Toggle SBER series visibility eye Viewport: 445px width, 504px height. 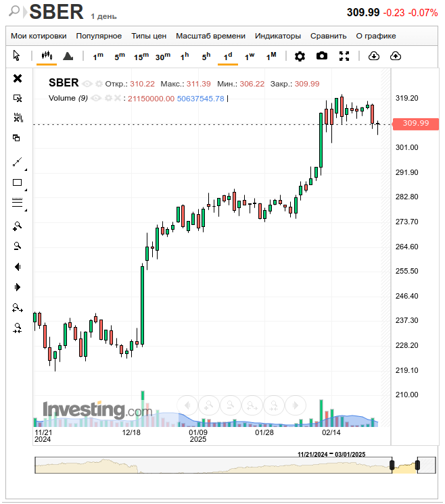tap(87, 84)
